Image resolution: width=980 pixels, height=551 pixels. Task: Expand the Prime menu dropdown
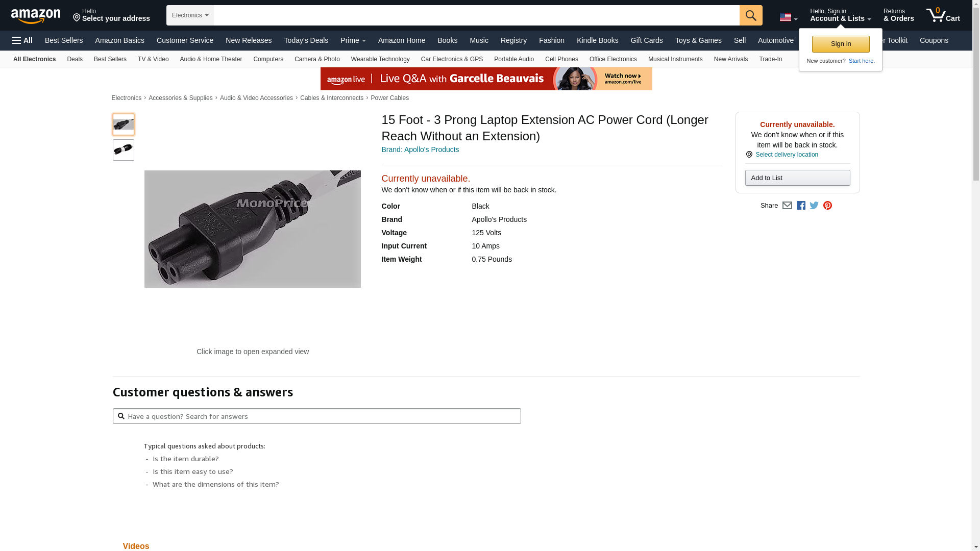click(x=353, y=40)
